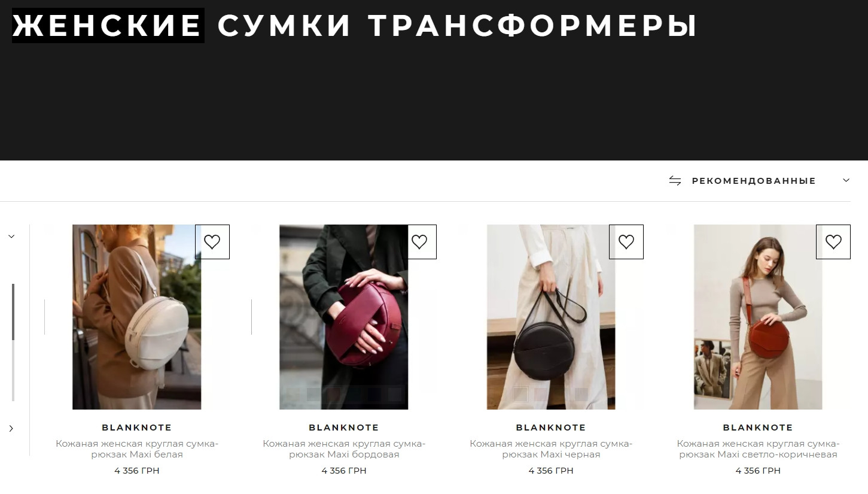The height and width of the screenshot is (494, 868).
Task: Expand the sort chevron at far right
Action: [846, 180]
